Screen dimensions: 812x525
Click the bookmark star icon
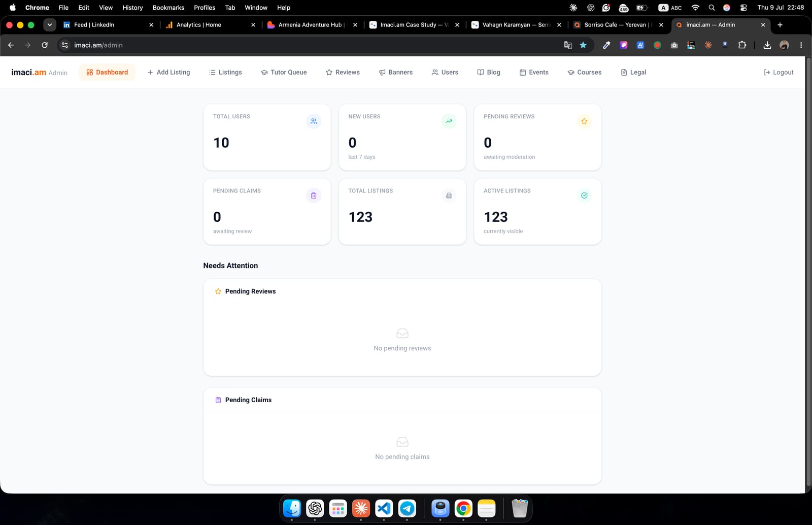[x=583, y=45]
